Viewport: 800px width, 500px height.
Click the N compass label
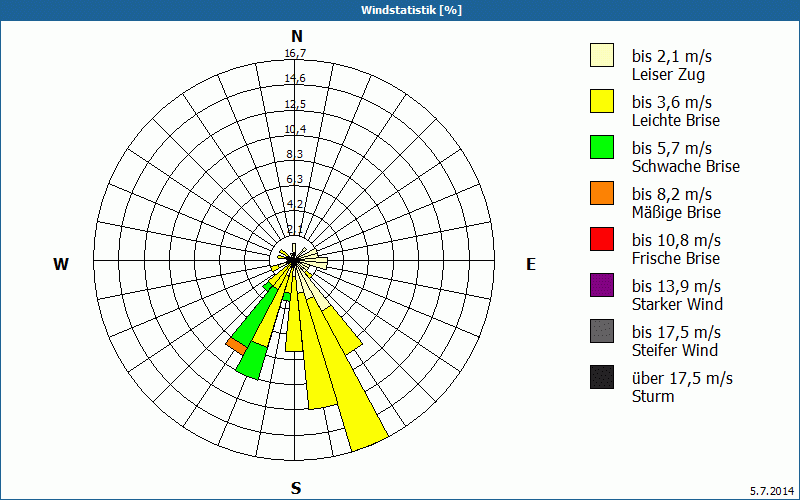point(297,36)
